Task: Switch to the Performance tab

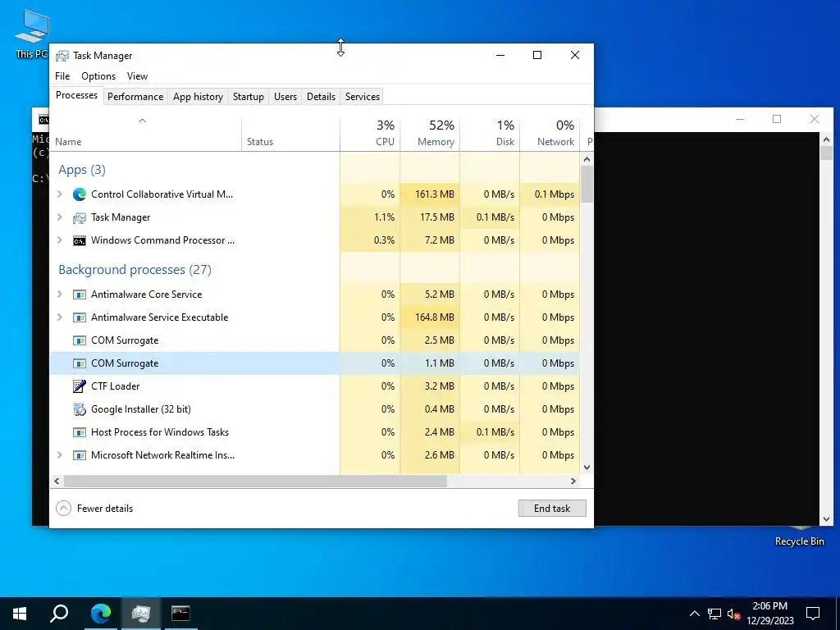Action: pos(135,97)
